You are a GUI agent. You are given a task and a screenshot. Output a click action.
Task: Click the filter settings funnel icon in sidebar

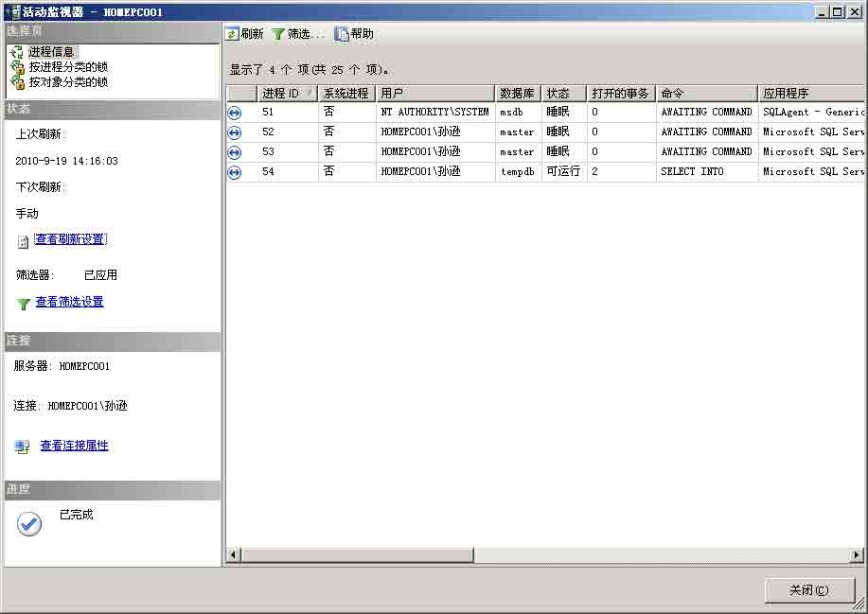tap(24, 304)
